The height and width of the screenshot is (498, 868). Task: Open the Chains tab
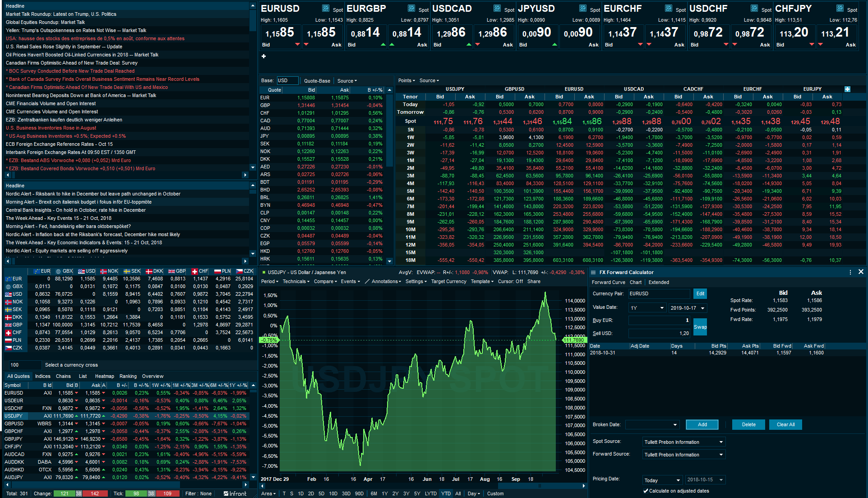pos(63,376)
